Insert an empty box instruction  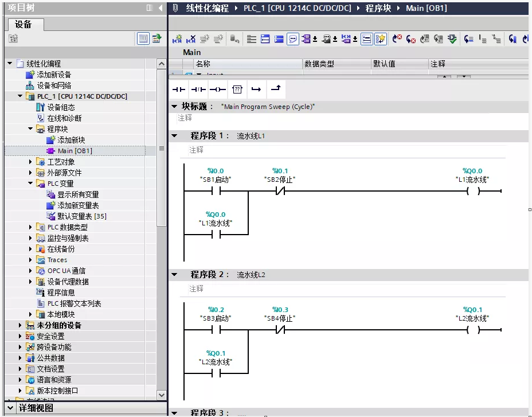(x=237, y=89)
